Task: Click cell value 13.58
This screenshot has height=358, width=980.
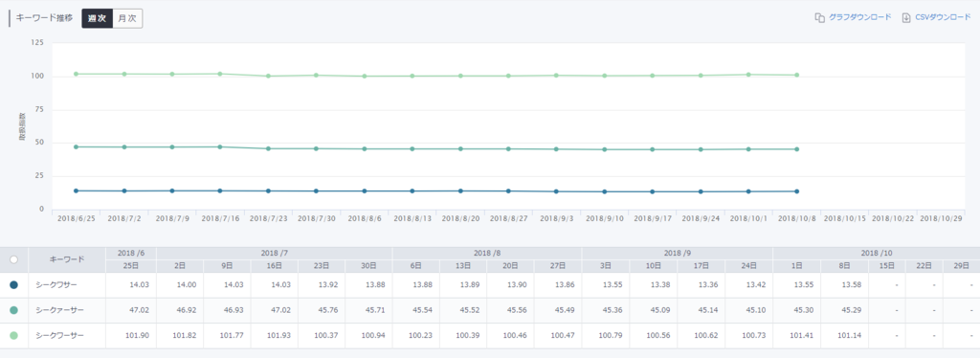Action: [851, 285]
